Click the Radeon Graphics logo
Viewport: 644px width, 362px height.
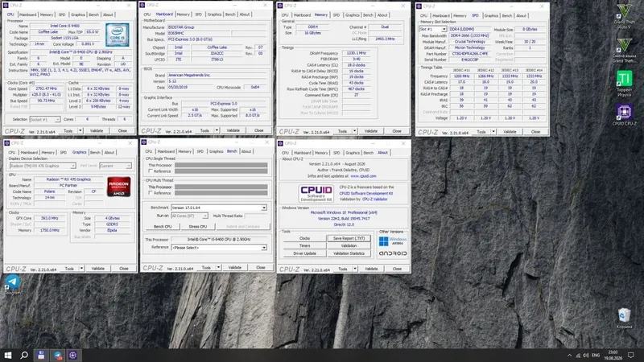118,187
